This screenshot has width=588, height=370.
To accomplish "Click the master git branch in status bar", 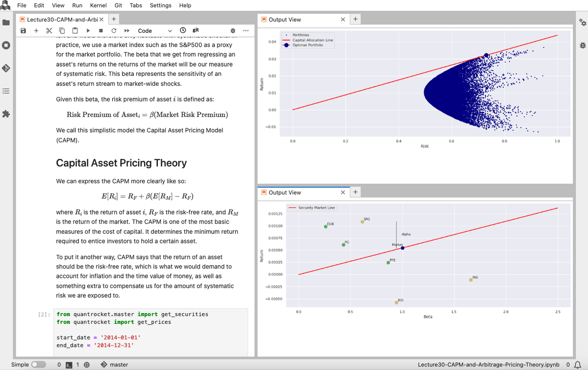I will tap(115, 365).
